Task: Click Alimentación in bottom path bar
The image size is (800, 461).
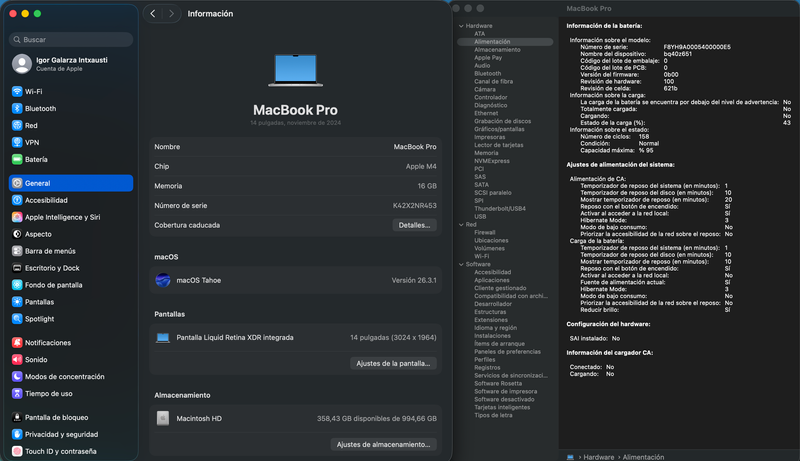Action: point(643,457)
